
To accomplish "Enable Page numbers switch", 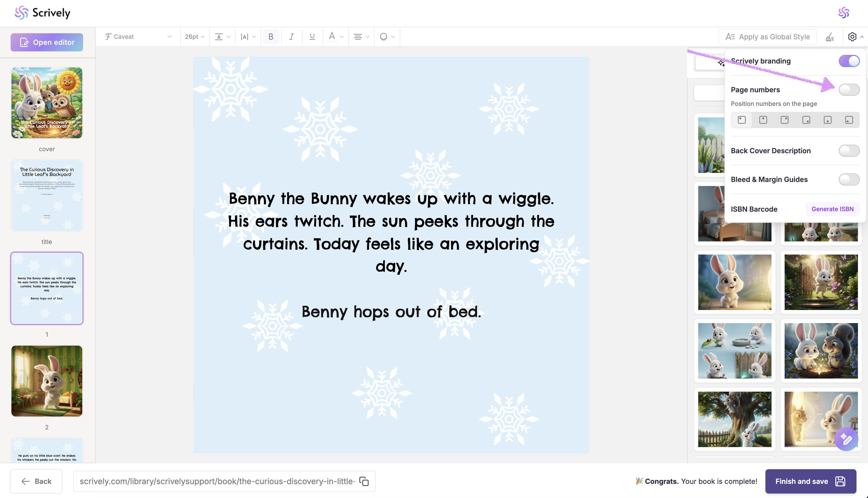I will coord(849,90).
